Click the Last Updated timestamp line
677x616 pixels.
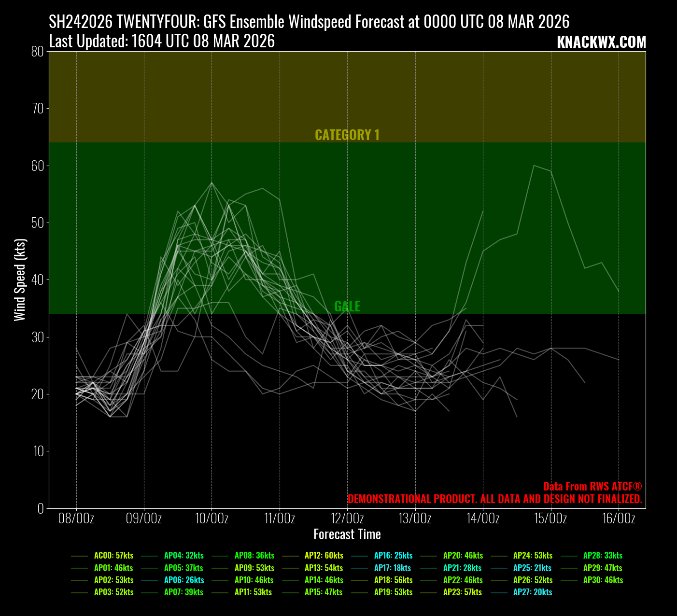162,42
